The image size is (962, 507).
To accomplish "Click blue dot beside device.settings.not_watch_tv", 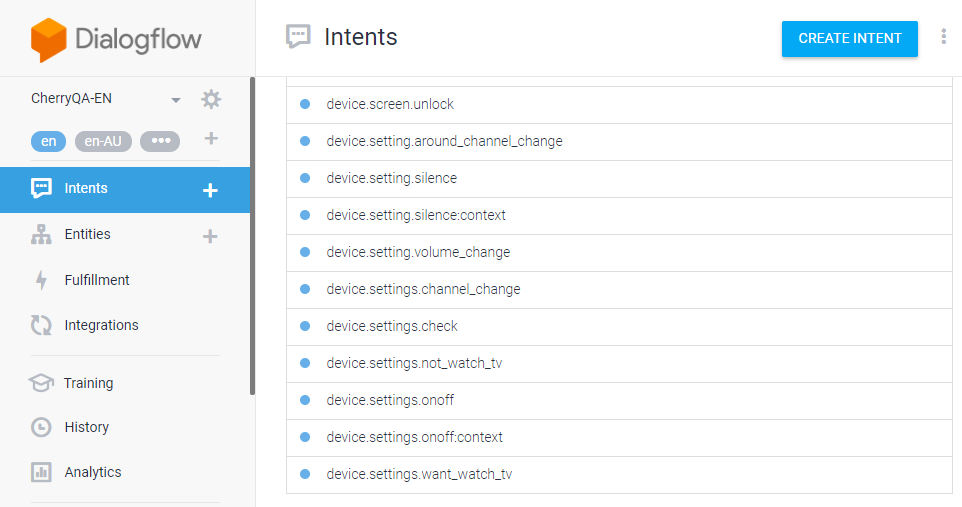I will point(305,363).
